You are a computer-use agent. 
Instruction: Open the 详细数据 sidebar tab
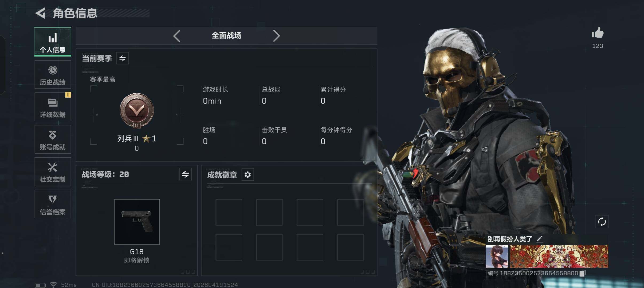pos(53,107)
